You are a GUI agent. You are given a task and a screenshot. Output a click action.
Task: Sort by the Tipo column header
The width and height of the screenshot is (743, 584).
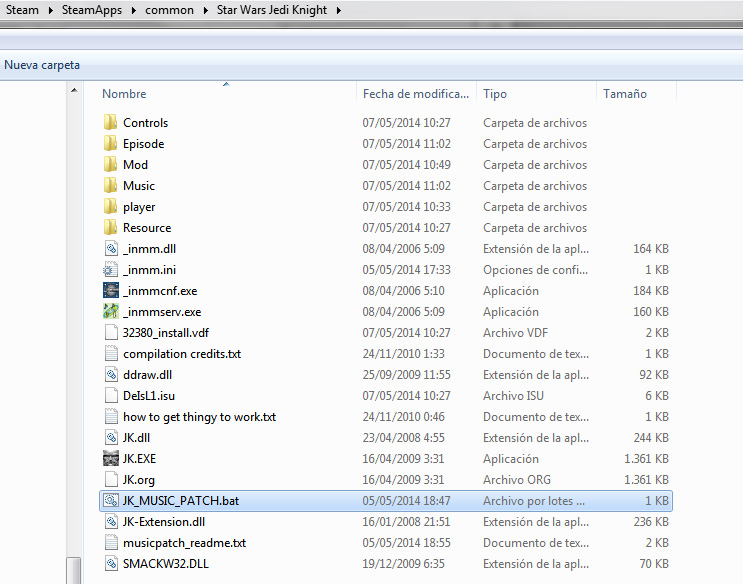tap(495, 94)
